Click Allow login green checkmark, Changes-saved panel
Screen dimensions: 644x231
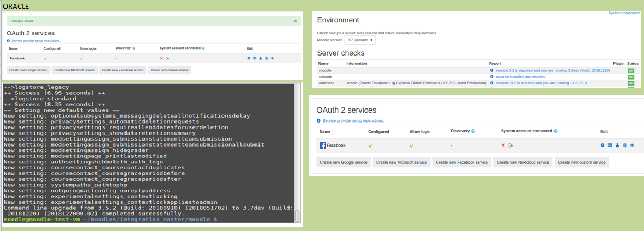81,58
